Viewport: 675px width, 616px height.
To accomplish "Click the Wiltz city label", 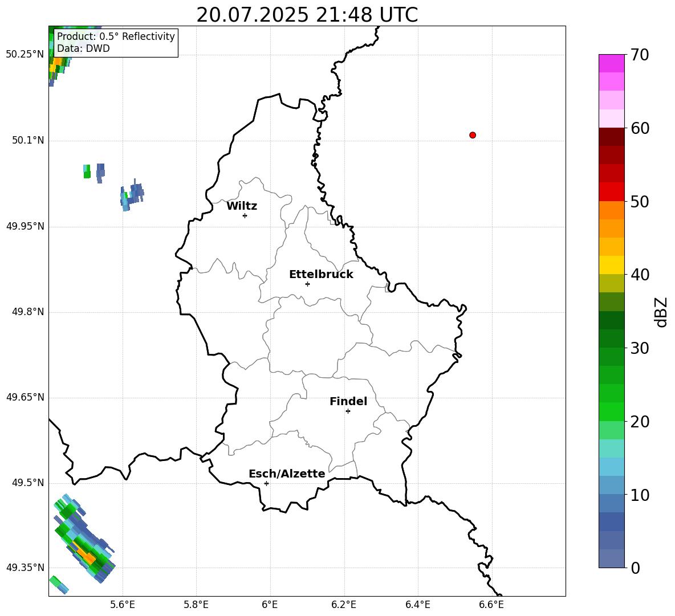I will click(242, 206).
